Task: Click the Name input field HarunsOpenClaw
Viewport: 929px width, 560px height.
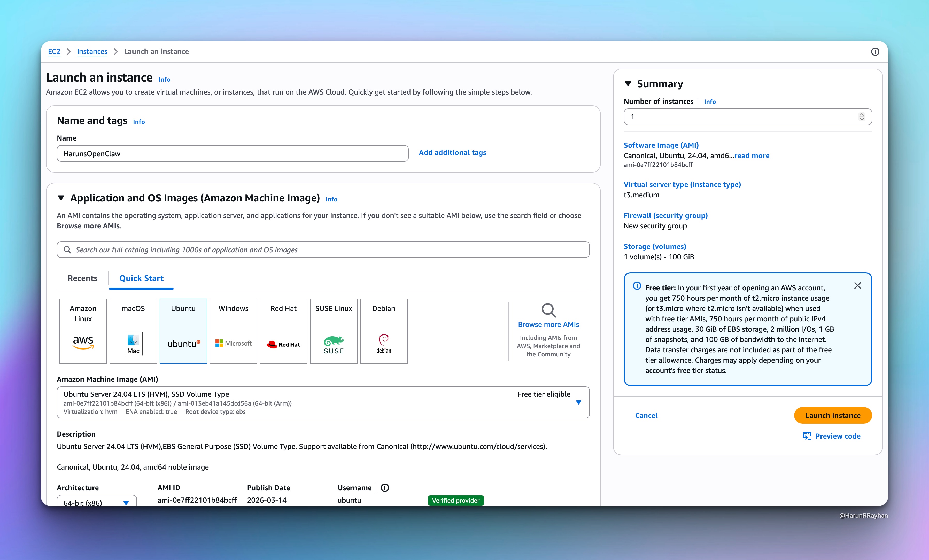Action: (x=233, y=153)
